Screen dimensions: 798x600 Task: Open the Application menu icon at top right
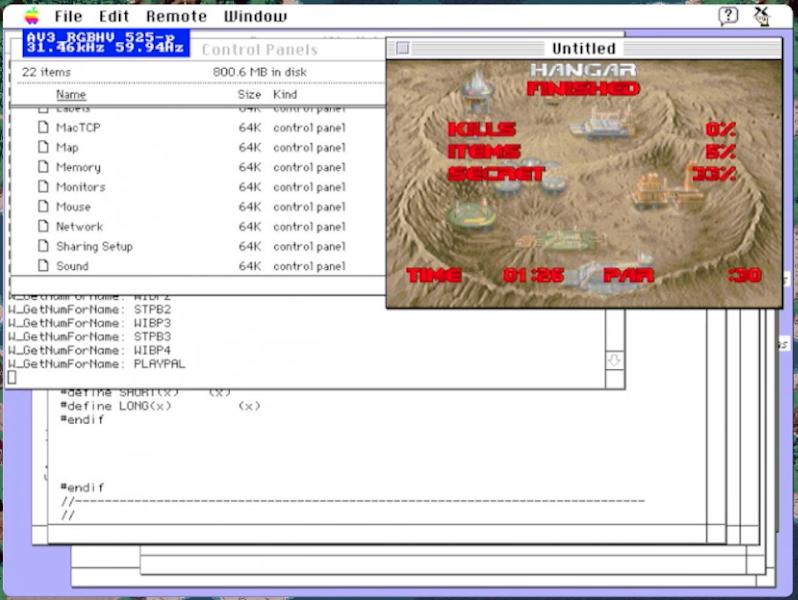coord(763,16)
